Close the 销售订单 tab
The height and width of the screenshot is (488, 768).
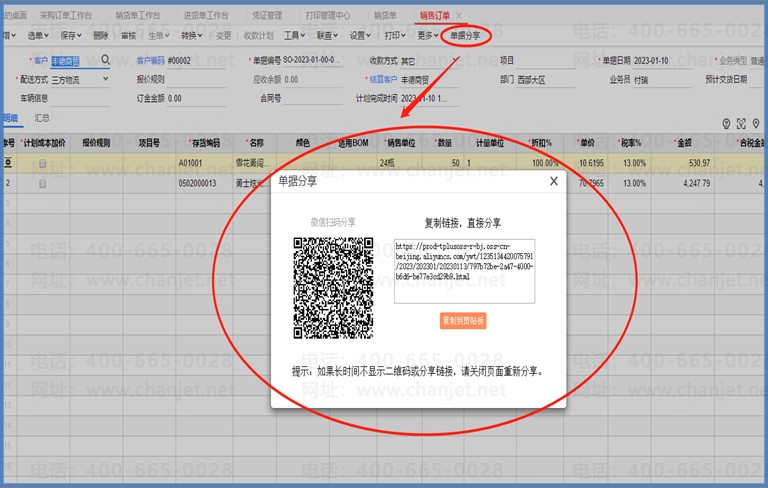pos(459,16)
